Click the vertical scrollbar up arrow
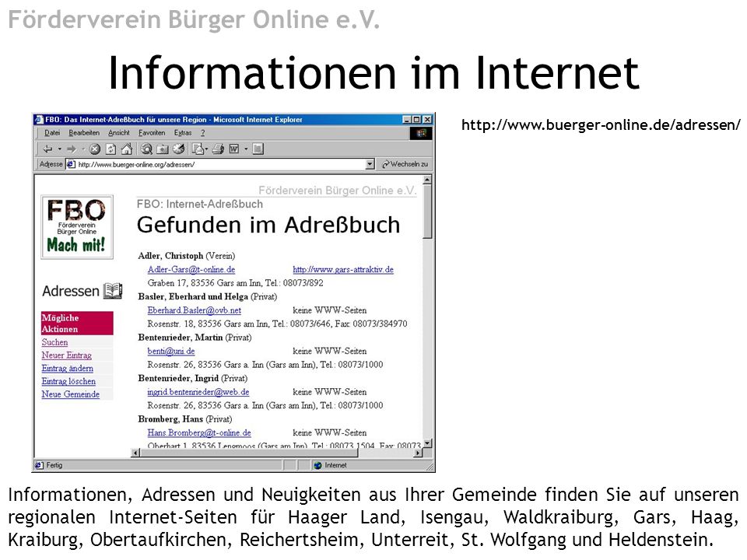Image resolution: width=747 pixels, height=560 pixels. click(427, 180)
